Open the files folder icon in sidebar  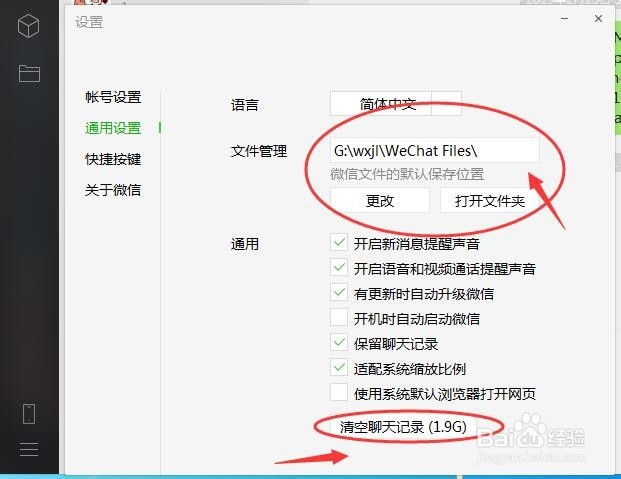29,73
